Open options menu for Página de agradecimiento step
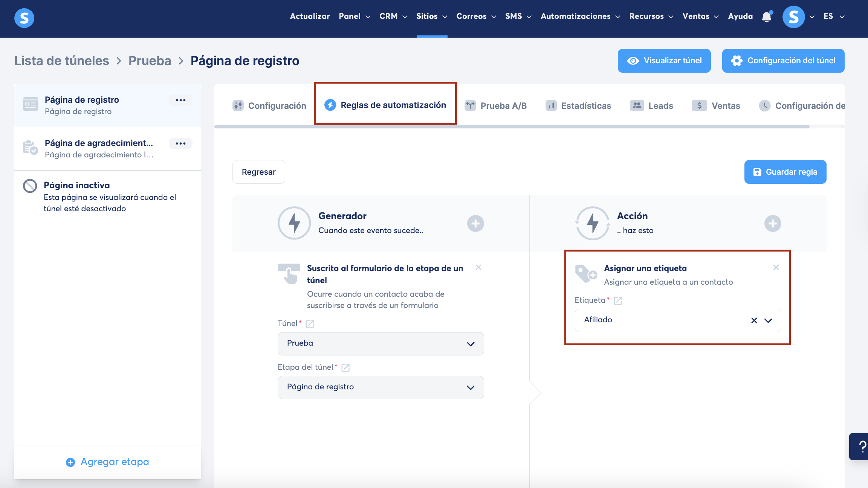The width and height of the screenshot is (868, 488). 180,143
